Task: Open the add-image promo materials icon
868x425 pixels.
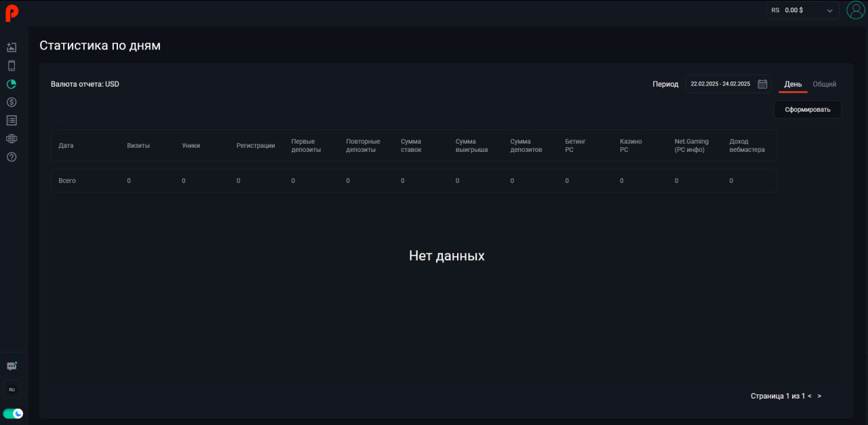Action: point(12,47)
